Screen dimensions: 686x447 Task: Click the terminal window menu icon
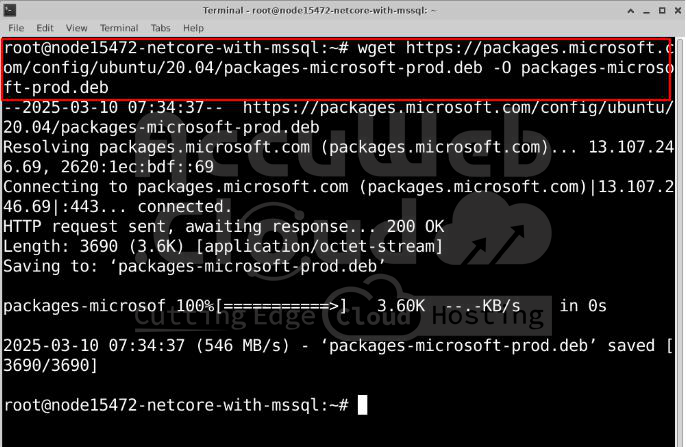(x=10, y=9)
